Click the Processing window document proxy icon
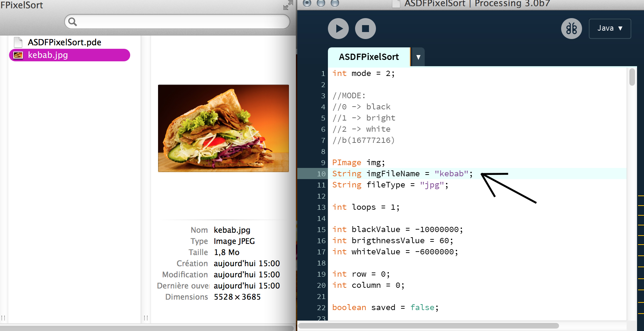The height and width of the screenshot is (331, 644). coord(396,3)
